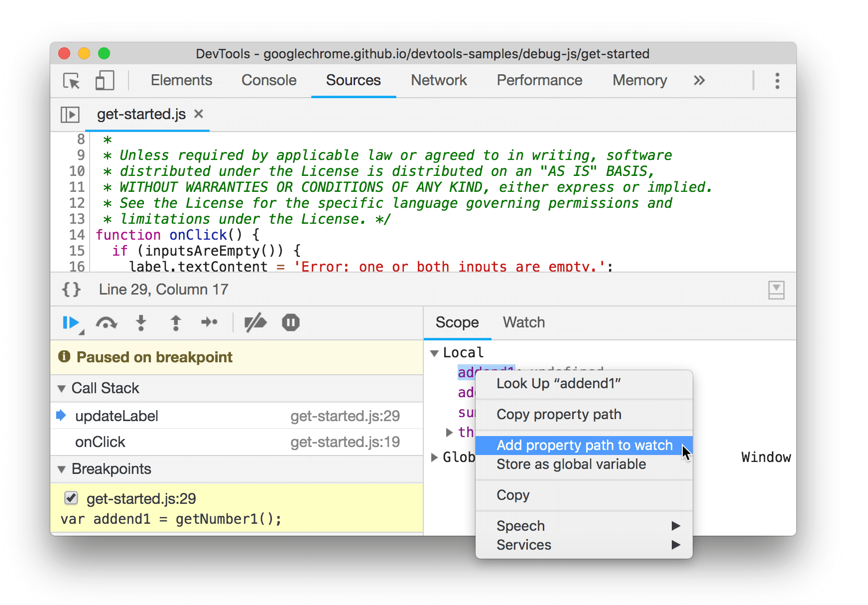
Task: Toggle pause on exceptions
Action: pyautogui.click(x=290, y=322)
